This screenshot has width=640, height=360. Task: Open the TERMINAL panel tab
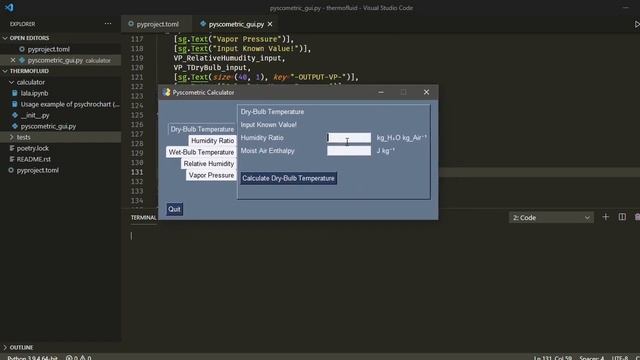click(x=143, y=218)
